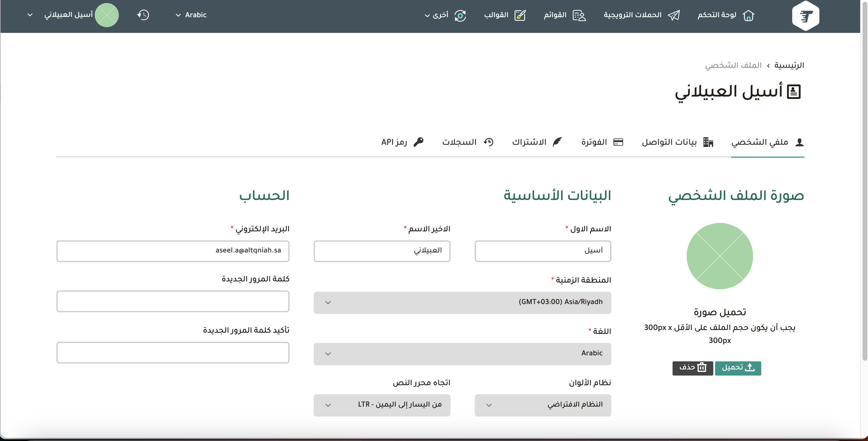
Task: Click the billing credit card icon
Action: point(618,142)
